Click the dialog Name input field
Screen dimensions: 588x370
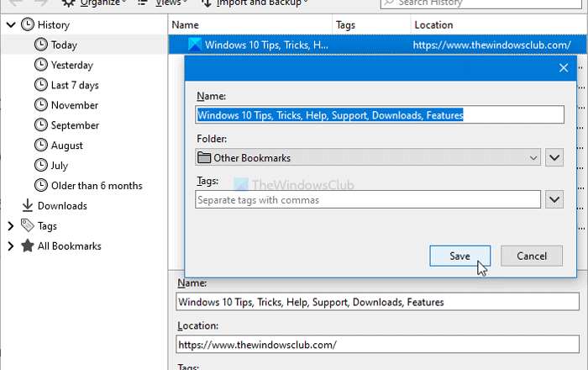pos(380,115)
